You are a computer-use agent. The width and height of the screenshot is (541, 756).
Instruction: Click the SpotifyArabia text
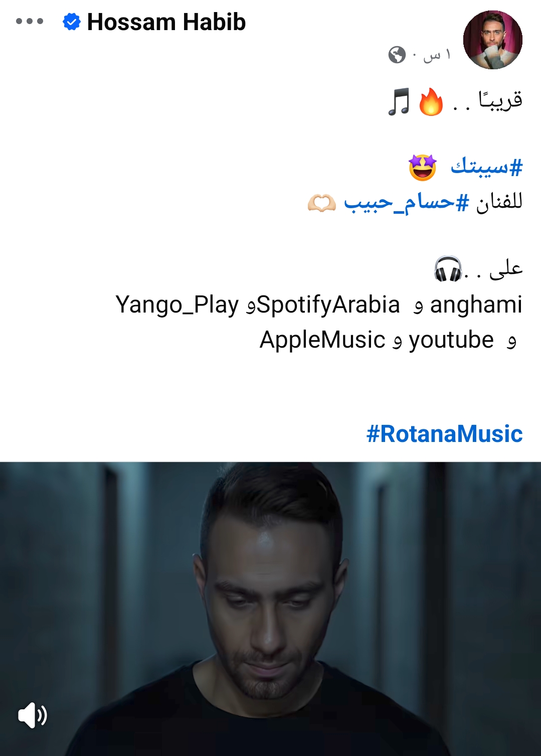[x=328, y=305]
